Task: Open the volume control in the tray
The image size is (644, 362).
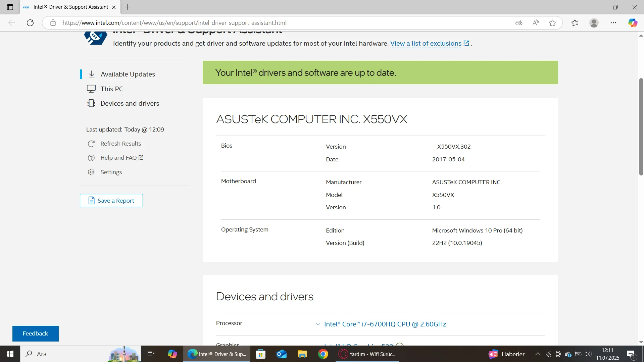Action: [588, 354]
